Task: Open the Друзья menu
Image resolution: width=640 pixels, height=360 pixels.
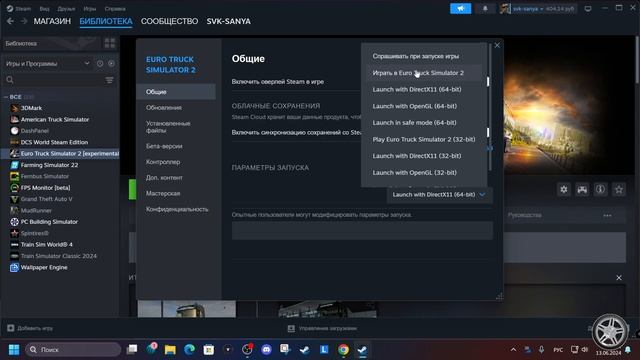Action: click(x=66, y=9)
